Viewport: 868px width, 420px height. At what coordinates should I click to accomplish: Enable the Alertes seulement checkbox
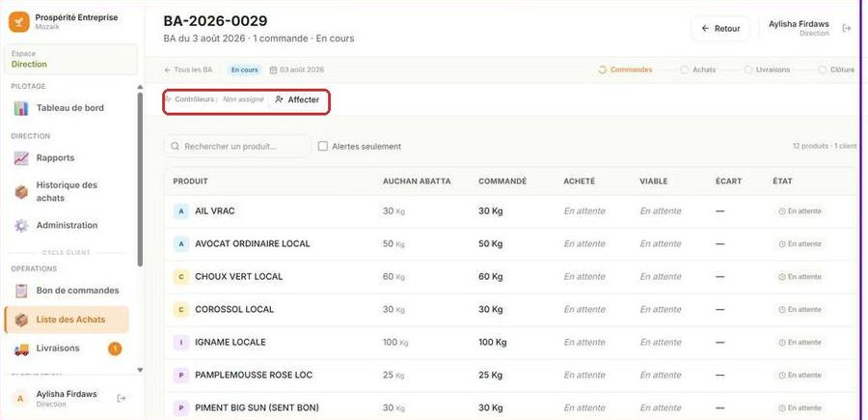click(x=323, y=147)
